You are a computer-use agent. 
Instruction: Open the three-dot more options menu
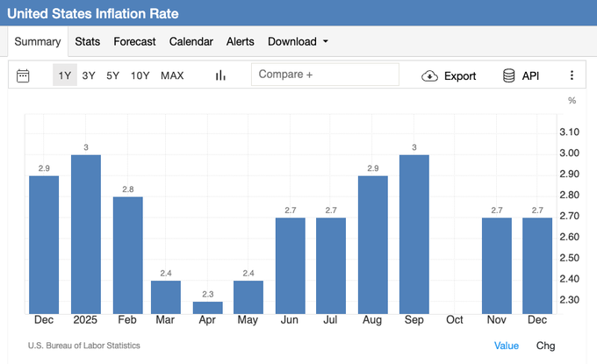click(x=572, y=75)
